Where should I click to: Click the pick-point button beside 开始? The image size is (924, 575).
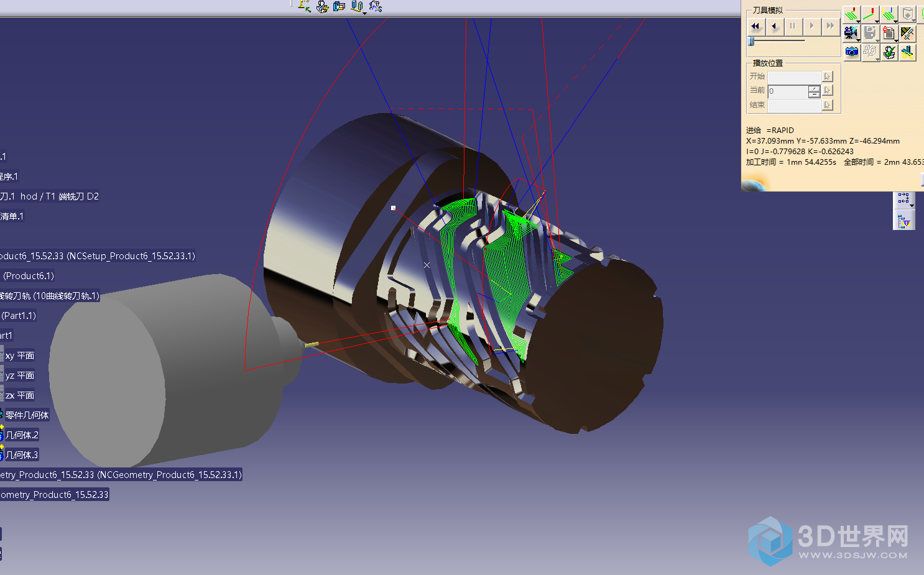pyautogui.click(x=828, y=76)
